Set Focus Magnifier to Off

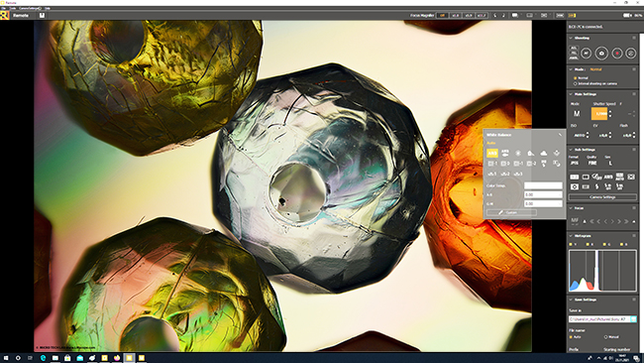click(442, 15)
